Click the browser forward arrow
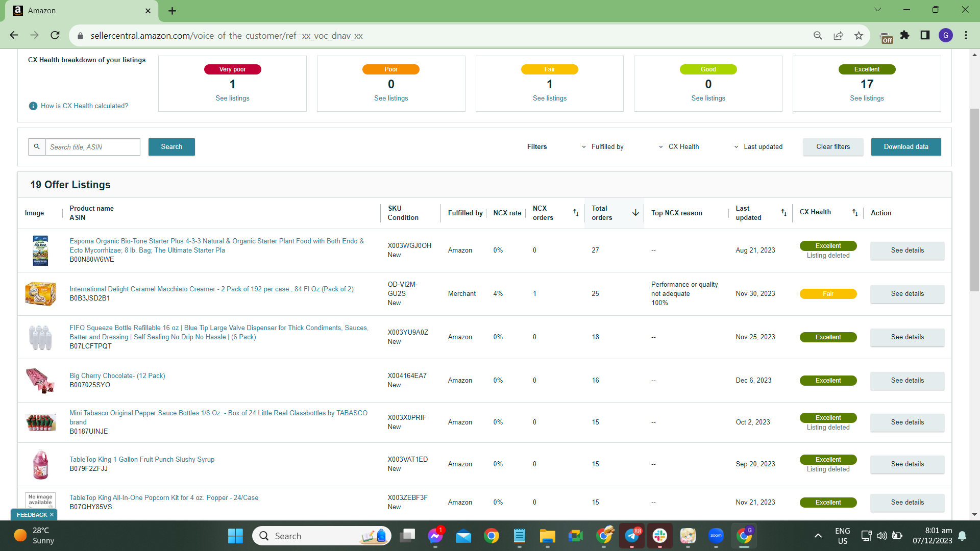980x551 pixels. click(x=34, y=35)
